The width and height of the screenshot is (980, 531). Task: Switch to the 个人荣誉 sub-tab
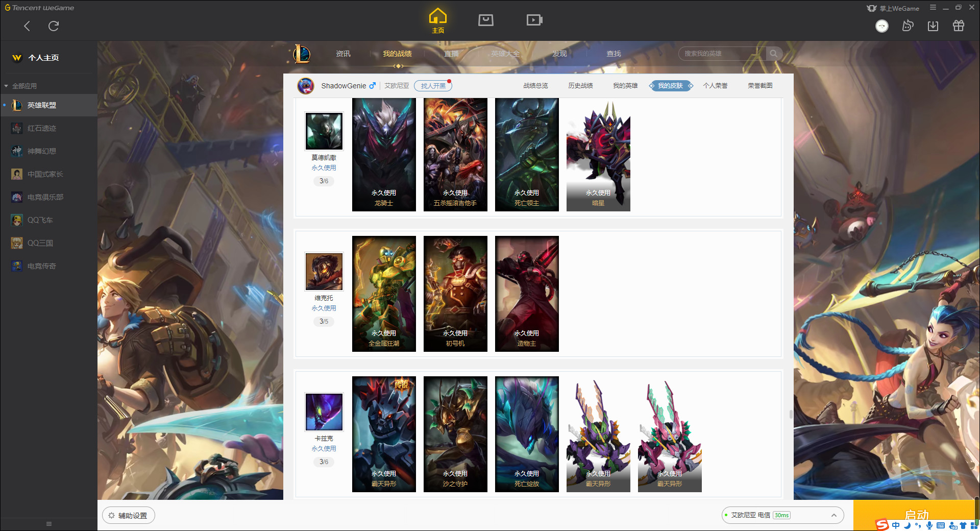(715, 86)
